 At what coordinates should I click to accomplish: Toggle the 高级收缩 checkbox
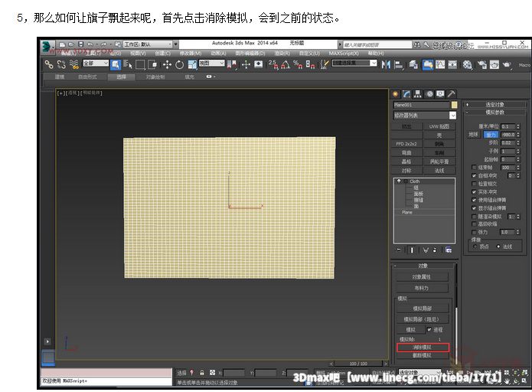point(474,224)
